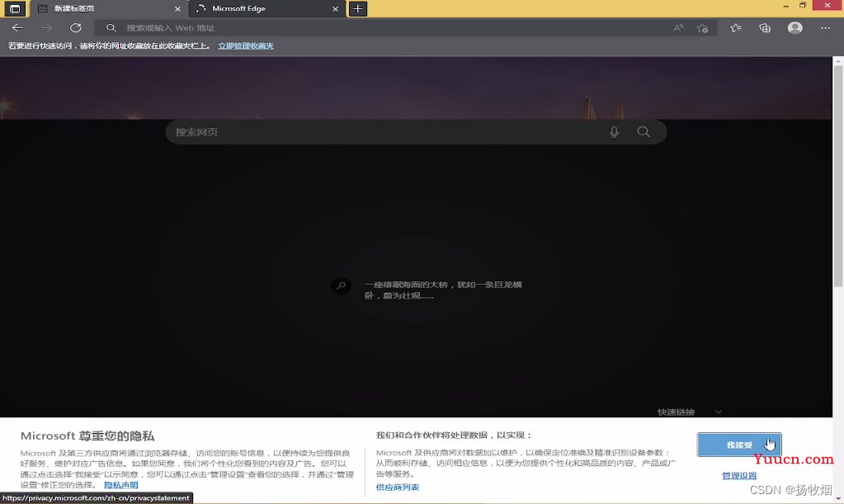Minimize the browser window
This screenshot has width=844, height=504.
tap(786, 6)
